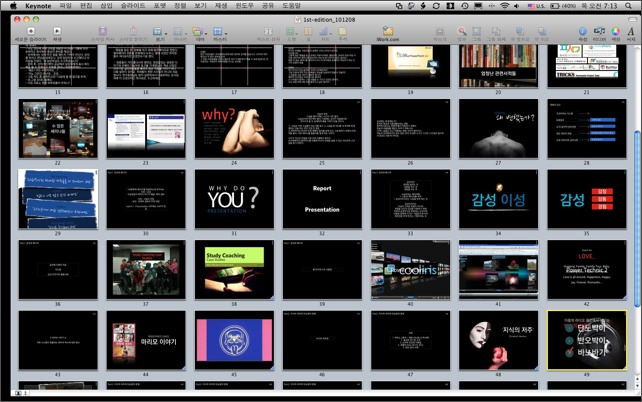Click the send backward toolbar icon
The height and width of the screenshot is (402, 642).
coord(542,34)
